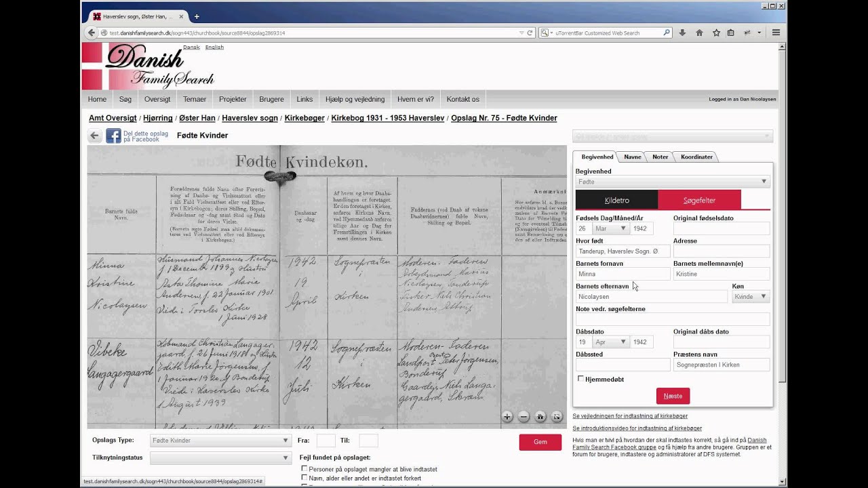Screen dimensions: 868x488
Task: Select the Søgefelter panel tab
Action: [699, 200]
